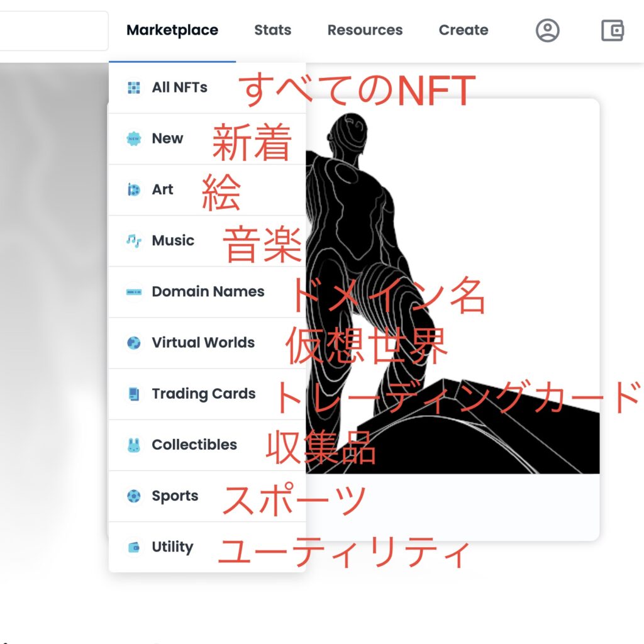The width and height of the screenshot is (644, 644).
Task: Click the Utility wallet icon
Action: [x=134, y=547]
